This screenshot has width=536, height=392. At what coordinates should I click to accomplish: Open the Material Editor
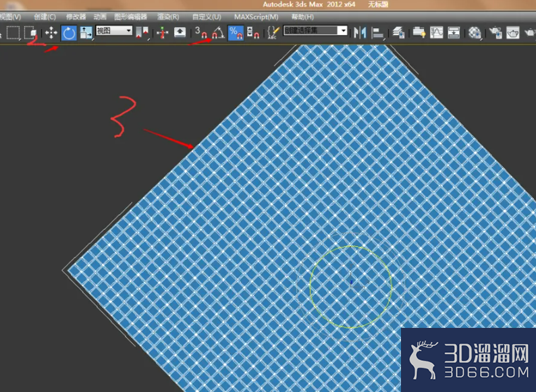pos(475,33)
